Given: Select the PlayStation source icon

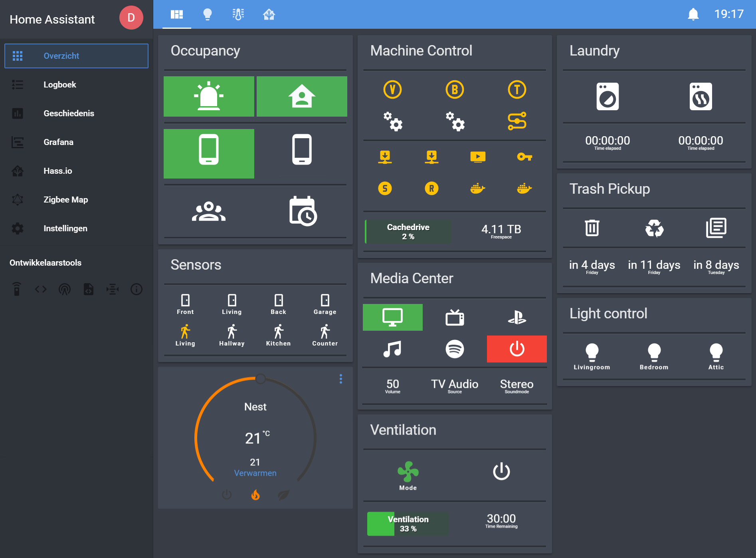Looking at the screenshot, I should coord(517,318).
